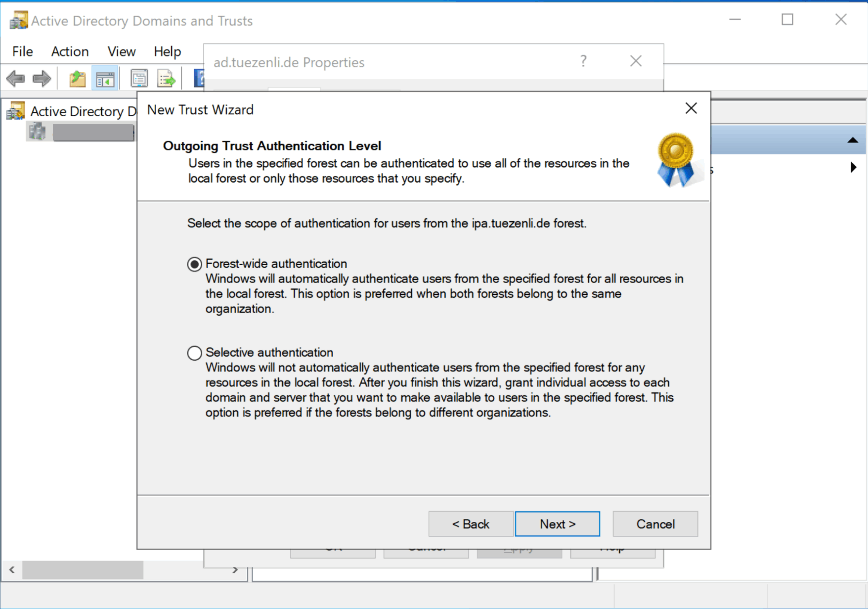Click the Properties dialog question mark help
The image size is (868, 609).
pyautogui.click(x=583, y=61)
